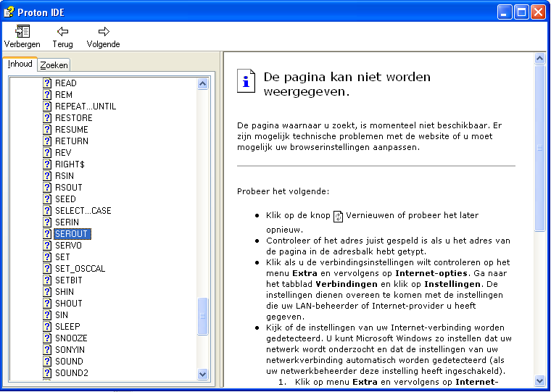Viewport: 551px width, 392px height.
Task: Open the RIGHT$ topic
Action: 70,164
